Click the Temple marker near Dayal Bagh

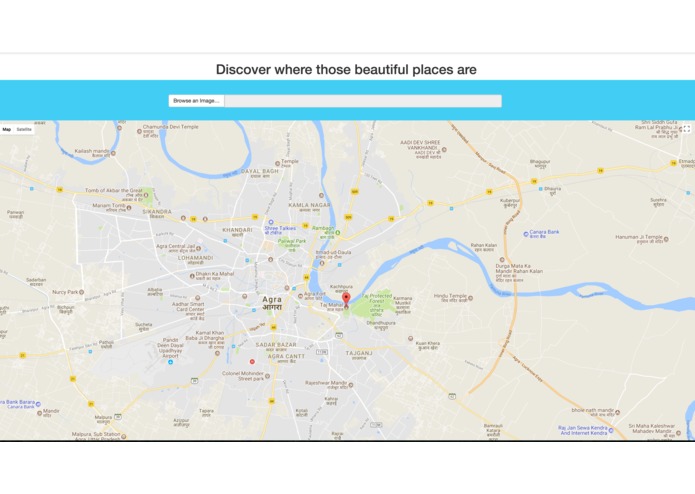(x=277, y=163)
